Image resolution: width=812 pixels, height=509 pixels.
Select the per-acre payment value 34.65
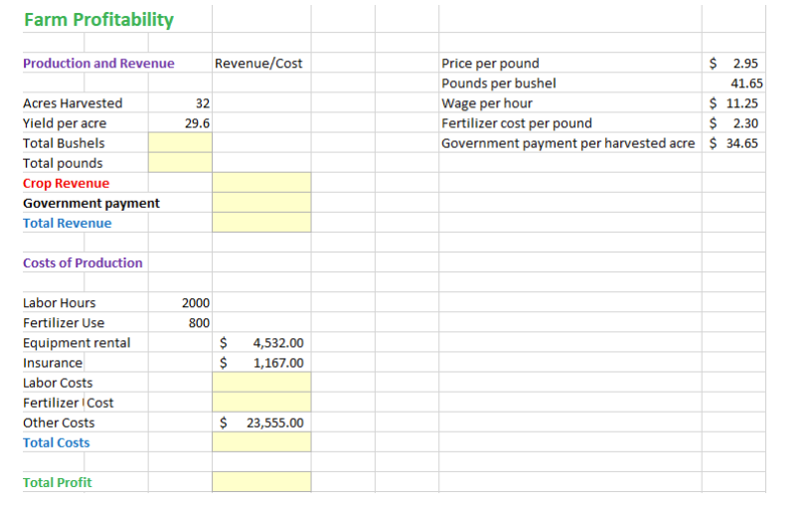click(x=733, y=143)
